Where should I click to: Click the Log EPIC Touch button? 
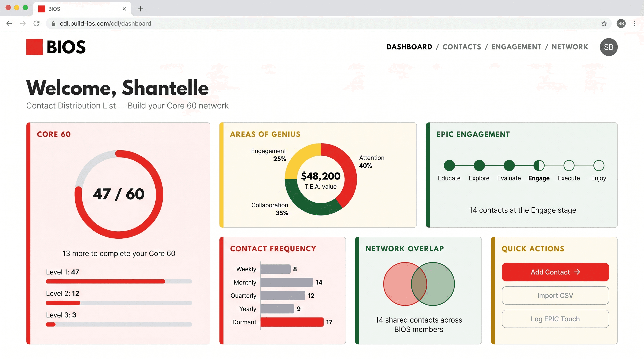coord(555,319)
